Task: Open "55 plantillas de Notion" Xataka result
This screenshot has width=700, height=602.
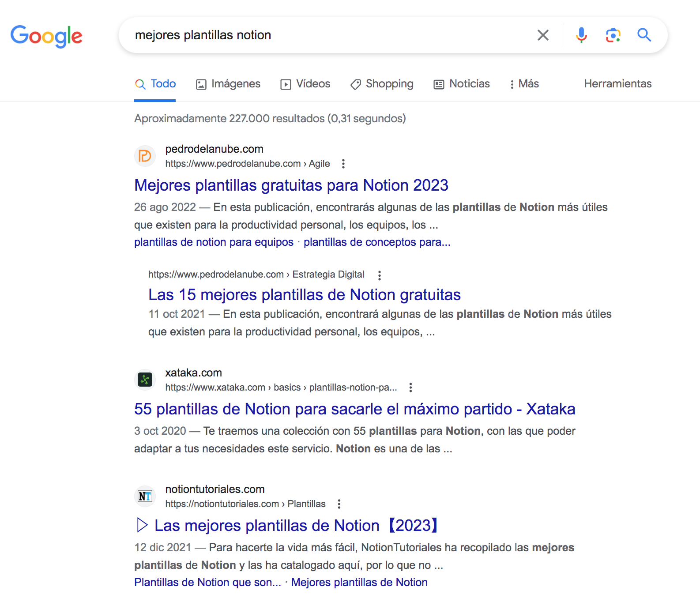Action: (354, 409)
